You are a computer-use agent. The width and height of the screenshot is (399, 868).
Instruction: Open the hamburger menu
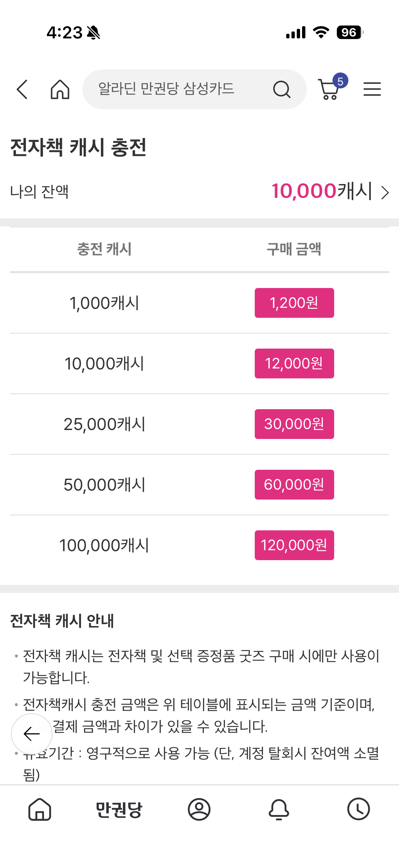[x=372, y=89]
